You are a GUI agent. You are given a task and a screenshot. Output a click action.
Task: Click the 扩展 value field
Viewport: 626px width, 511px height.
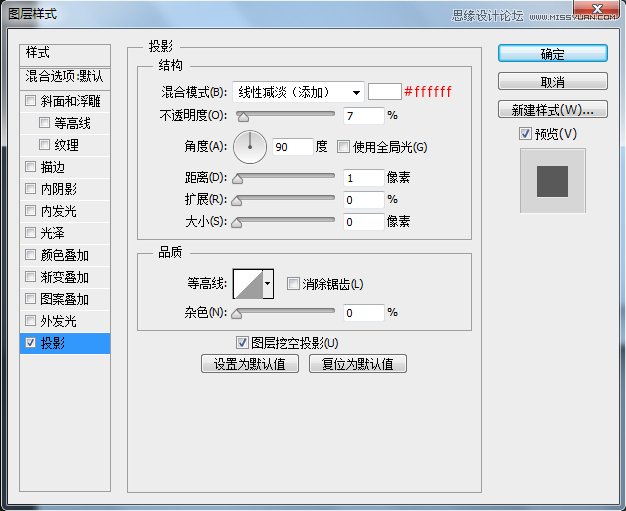coord(363,200)
